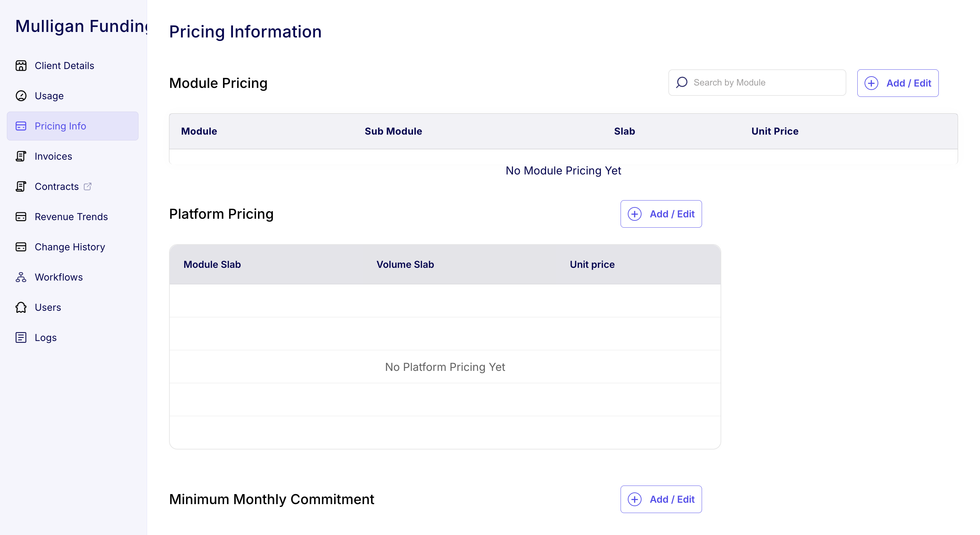Image resolution: width=980 pixels, height=535 pixels.
Task: Click the external link icon beside Contracts
Action: pos(88,186)
